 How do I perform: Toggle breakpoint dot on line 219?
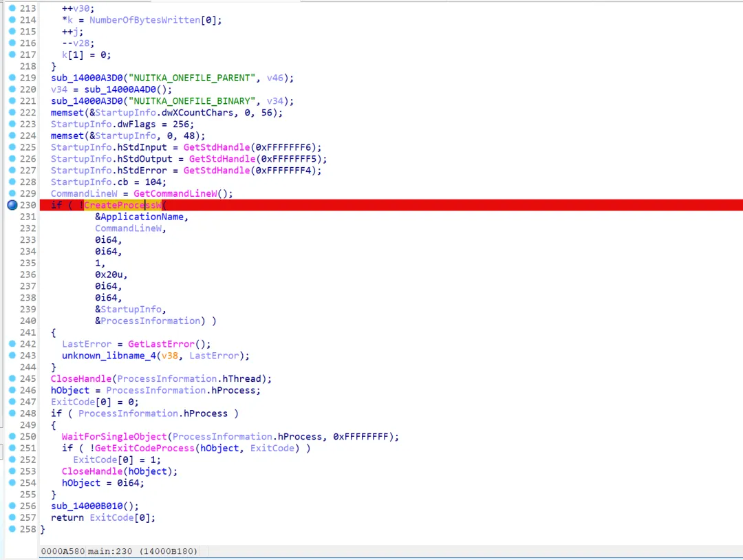pos(12,78)
